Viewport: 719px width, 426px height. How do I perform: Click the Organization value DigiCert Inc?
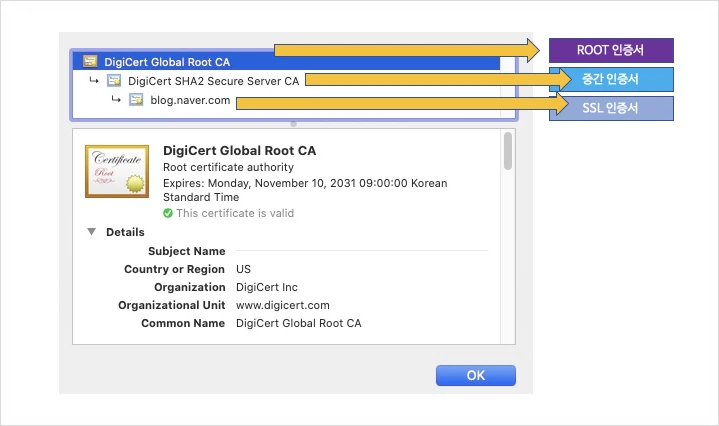(267, 287)
